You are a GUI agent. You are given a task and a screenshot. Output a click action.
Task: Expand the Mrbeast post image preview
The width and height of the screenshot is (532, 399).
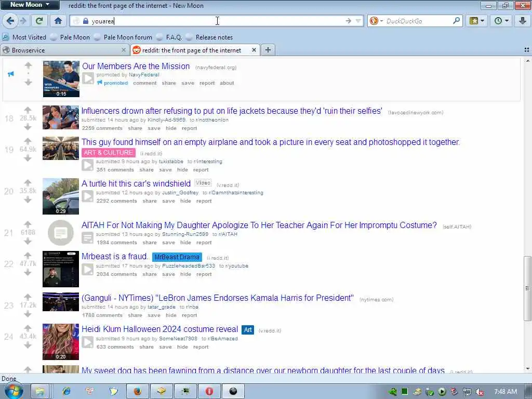[87, 270]
